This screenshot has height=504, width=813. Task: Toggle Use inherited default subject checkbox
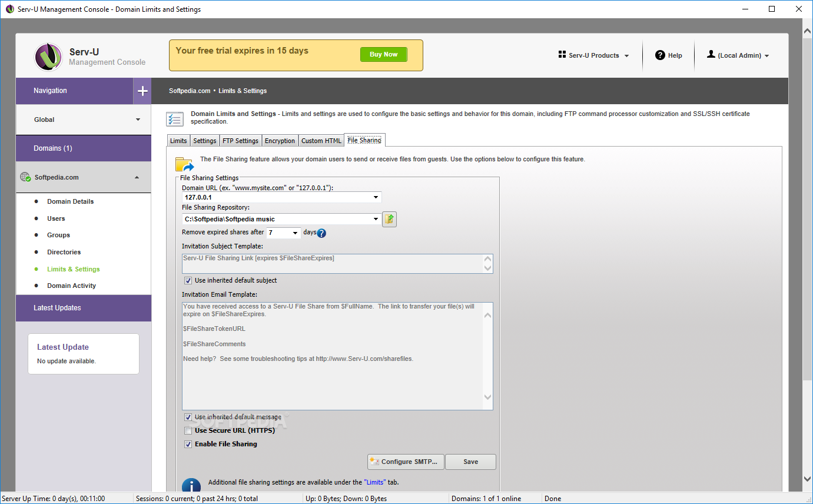click(x=188, y=280)
